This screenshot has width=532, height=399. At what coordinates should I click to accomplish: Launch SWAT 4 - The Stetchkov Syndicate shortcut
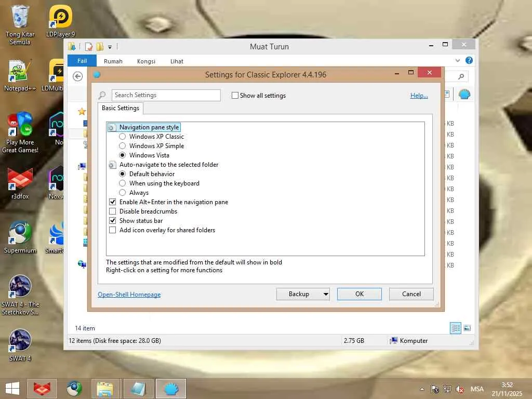[x=20, y=295]
